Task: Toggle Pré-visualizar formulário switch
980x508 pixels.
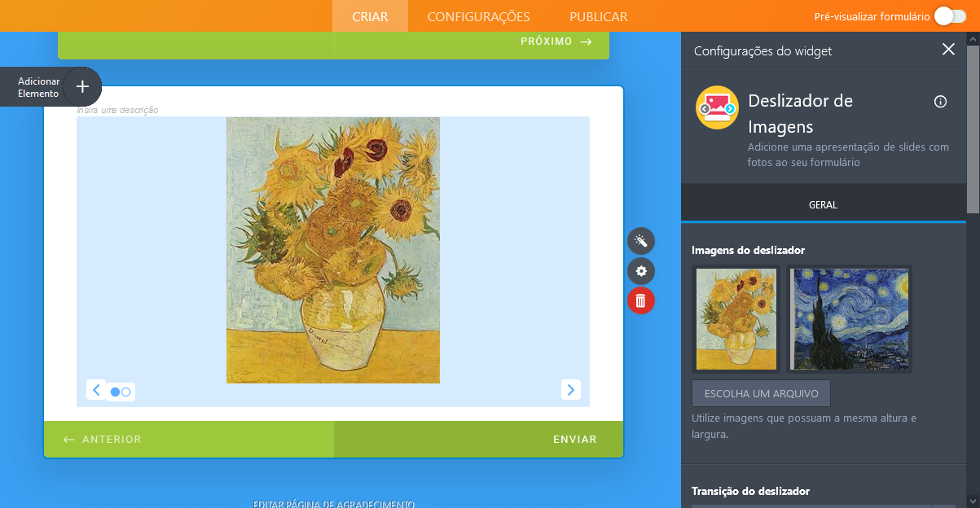Action: point(949,15)
